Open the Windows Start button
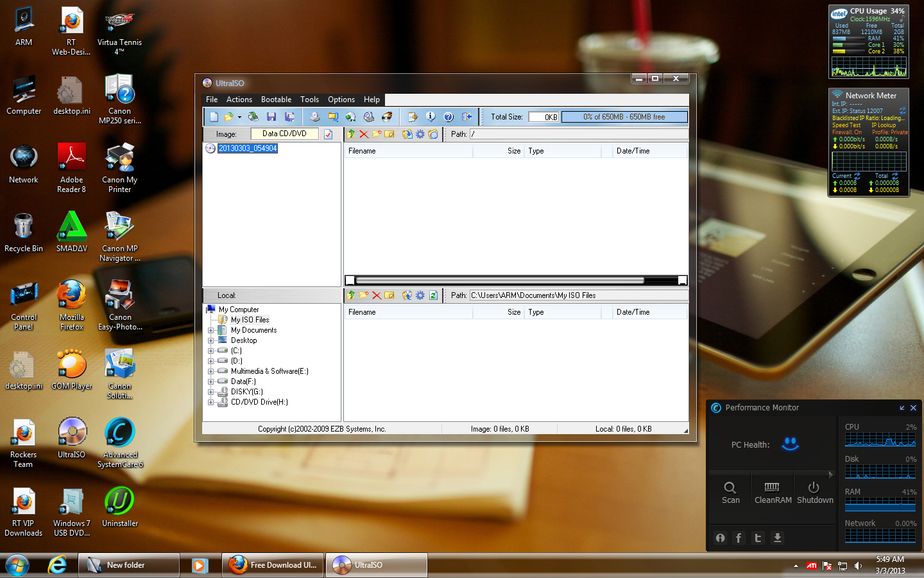924x578 pixels. coord(17,565)
